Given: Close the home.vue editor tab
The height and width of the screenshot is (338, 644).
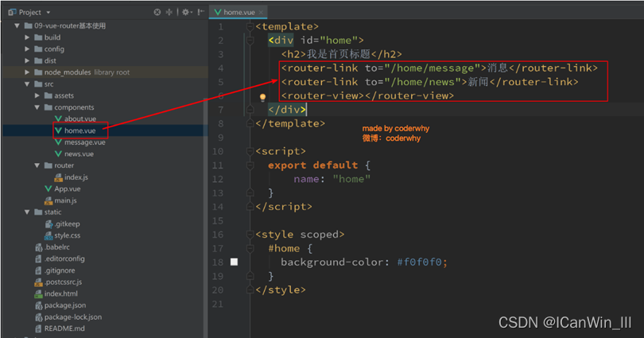Looking at the screenshot, I should point(261,12).
